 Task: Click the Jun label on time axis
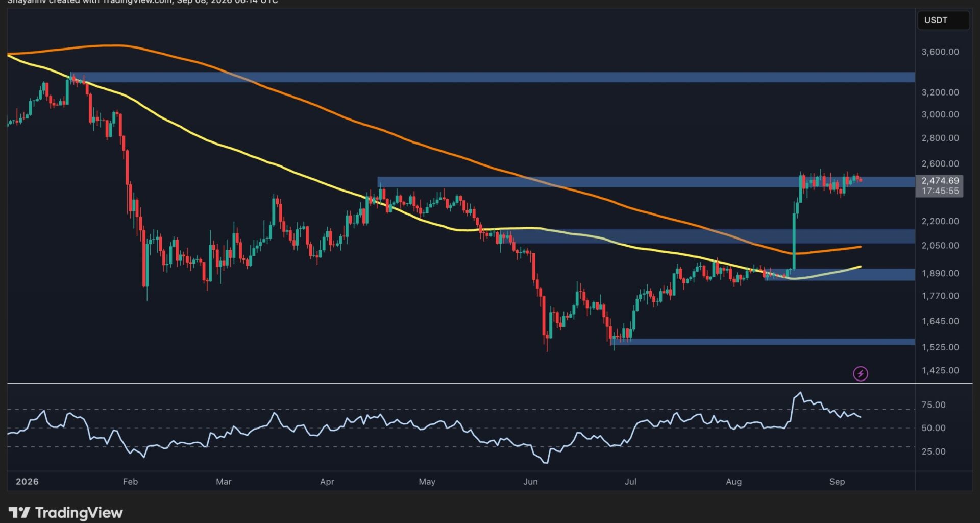click(530, 482)
